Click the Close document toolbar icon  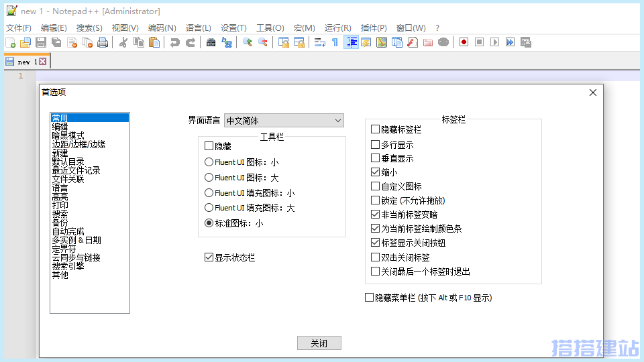click(x=72, y=42)
